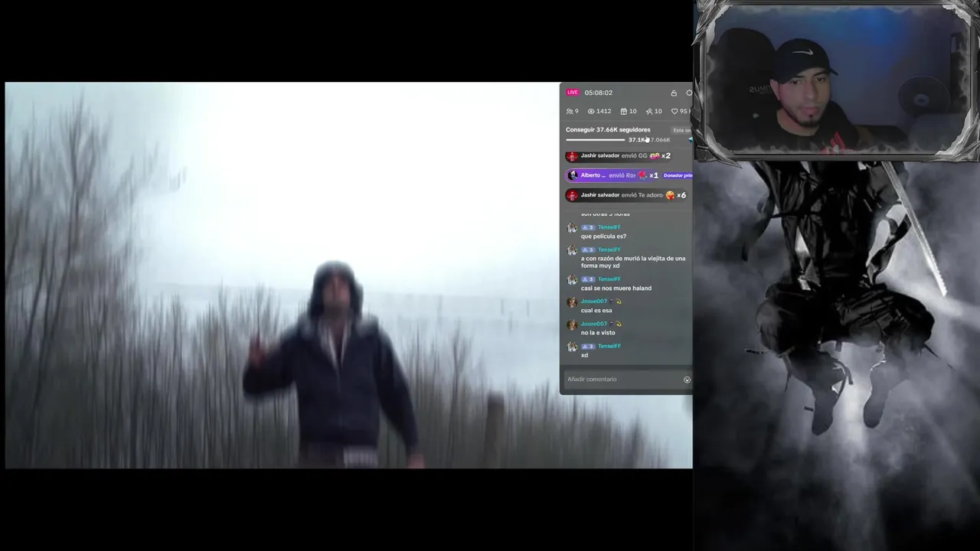Click the stream timer 05:08:02
Viewport: 980px width, 551px height.
pos(598,93)
